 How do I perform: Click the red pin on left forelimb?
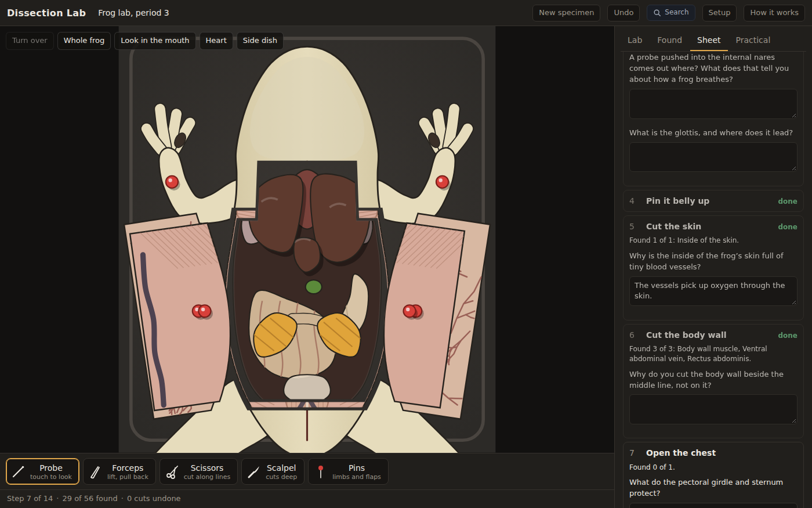(172, 182)
